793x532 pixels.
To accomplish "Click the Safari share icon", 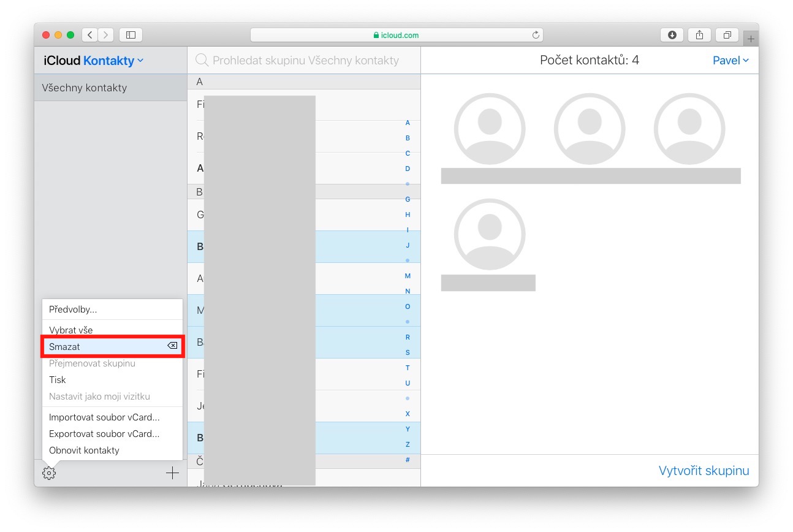I will point(699,35).
